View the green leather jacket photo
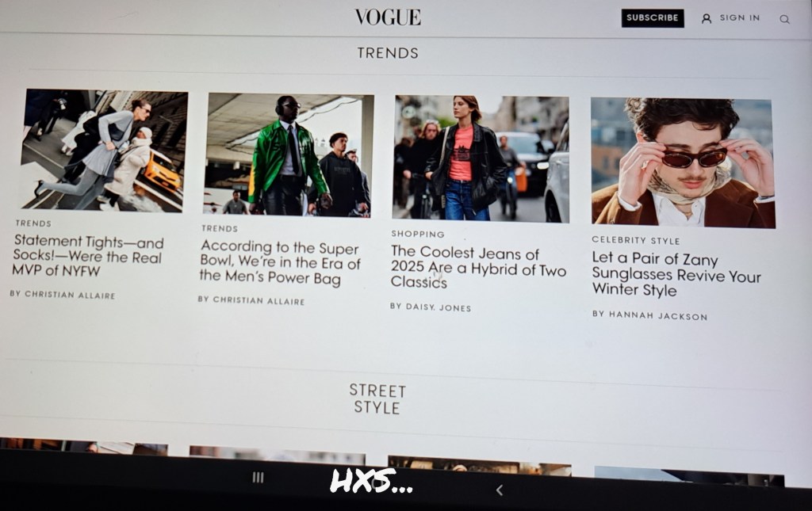This screenshot has width=812, height=511. [289, 154]
